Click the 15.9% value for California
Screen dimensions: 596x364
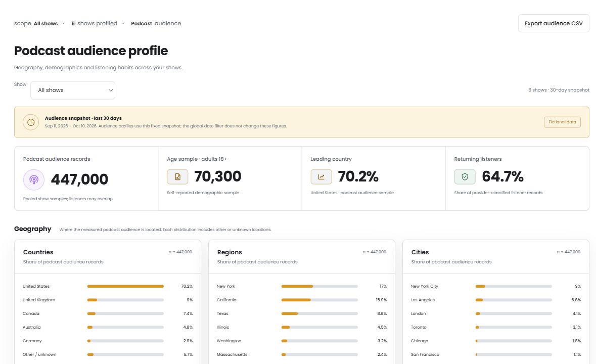click(381, 300)
